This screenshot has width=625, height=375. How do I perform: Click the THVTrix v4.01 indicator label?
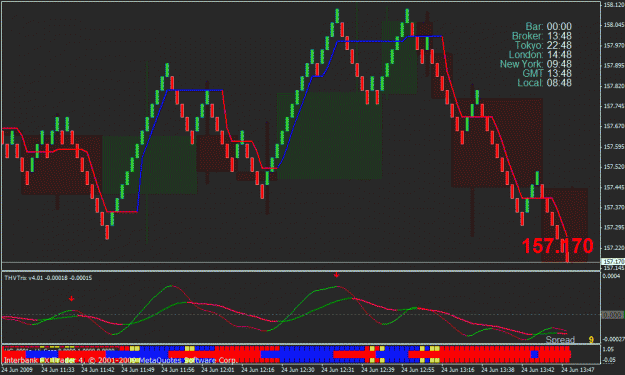click(48, 278)
